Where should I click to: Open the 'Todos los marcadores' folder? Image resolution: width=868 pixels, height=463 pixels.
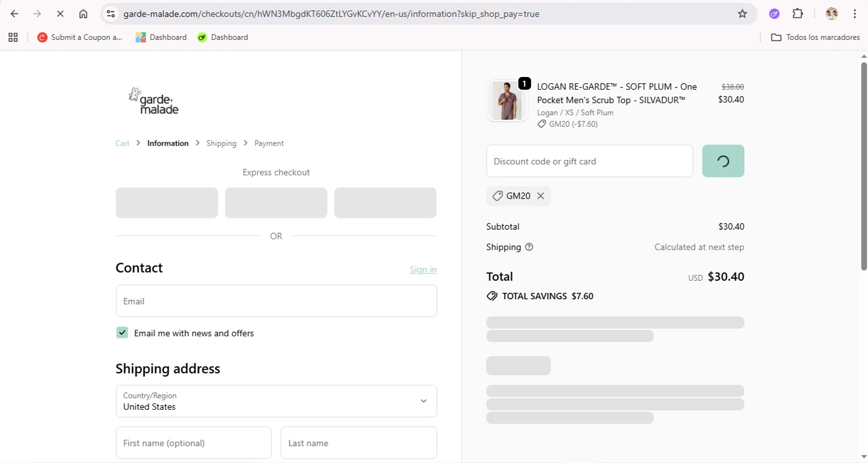[x=815, y=37]
